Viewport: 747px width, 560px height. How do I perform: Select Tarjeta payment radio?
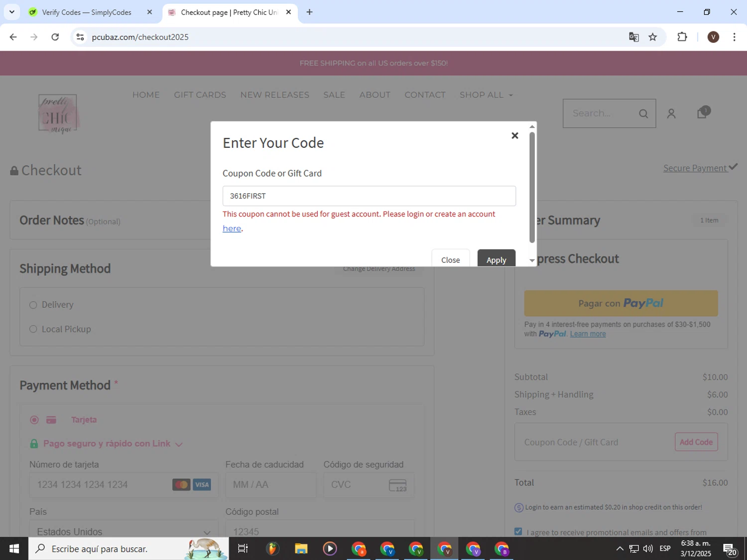[34, 420]
